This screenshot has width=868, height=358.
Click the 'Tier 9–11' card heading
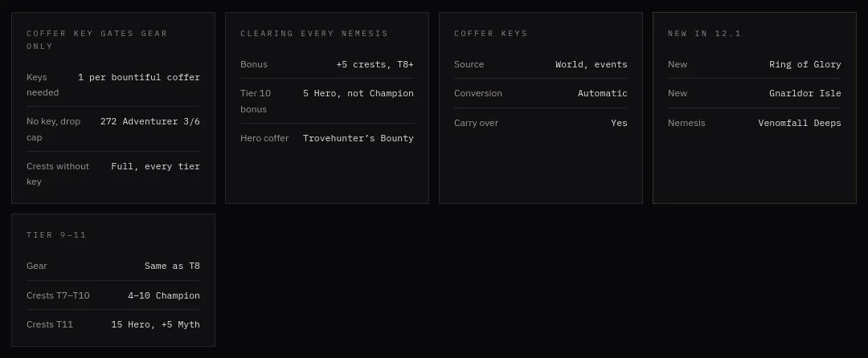coord(56,235)
